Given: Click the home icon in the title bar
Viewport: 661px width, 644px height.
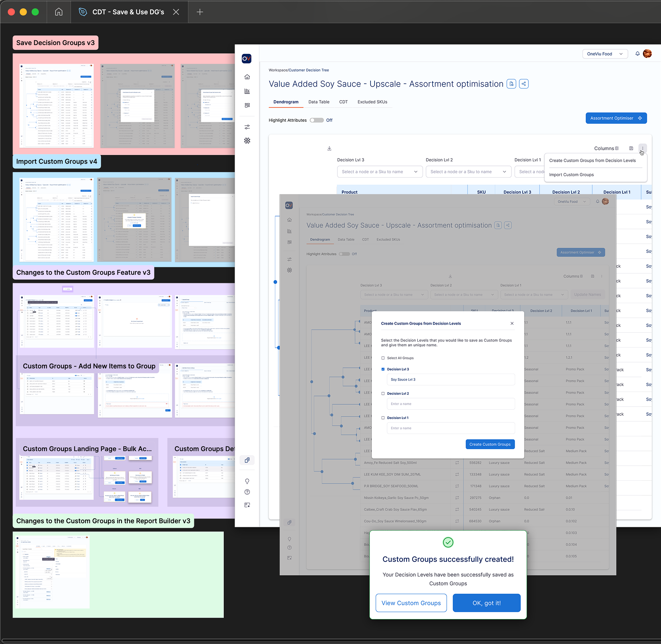Looking at the screenshot, I should click(59, 12).
